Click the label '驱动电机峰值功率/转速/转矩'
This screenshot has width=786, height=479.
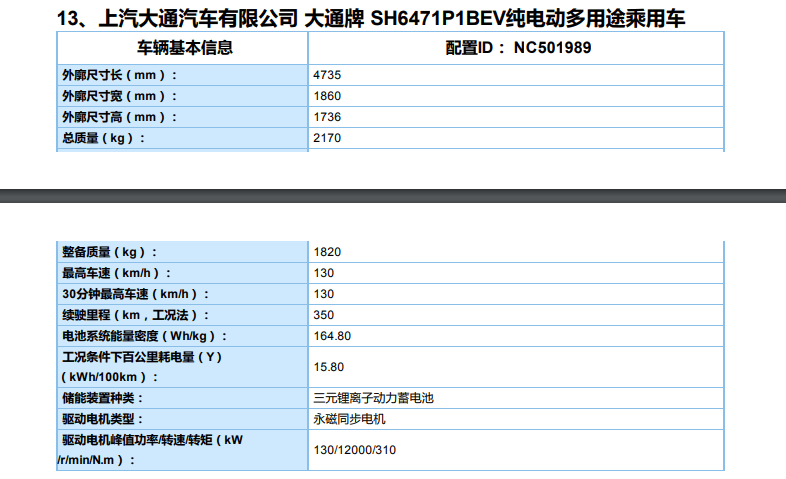pyautogui.click(x=137, y=440)
